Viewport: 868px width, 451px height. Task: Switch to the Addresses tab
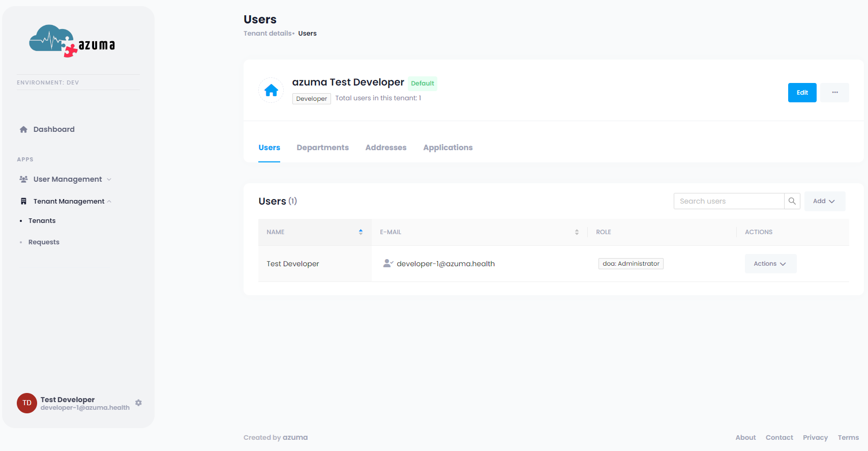(x=386, y=148)
